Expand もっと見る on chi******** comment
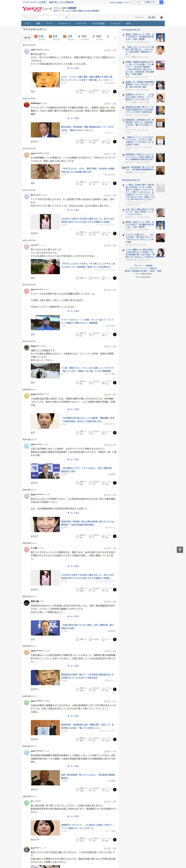The height and width of the screenshot is (868, 186). click(x=73, y=68)
